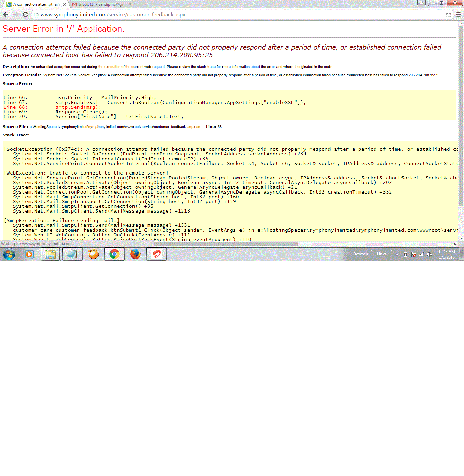Click the taskbar clock showing 12:48 AM

[x=446, y=254]
